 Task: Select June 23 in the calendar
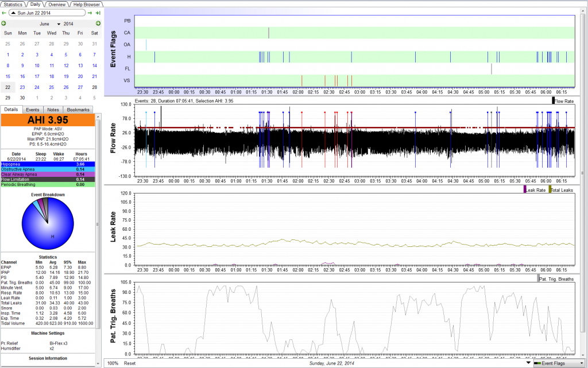click(x=22, y=87)
